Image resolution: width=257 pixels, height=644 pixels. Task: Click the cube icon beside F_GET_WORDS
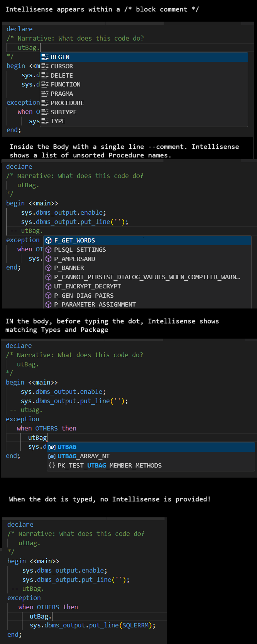(49, 241)
